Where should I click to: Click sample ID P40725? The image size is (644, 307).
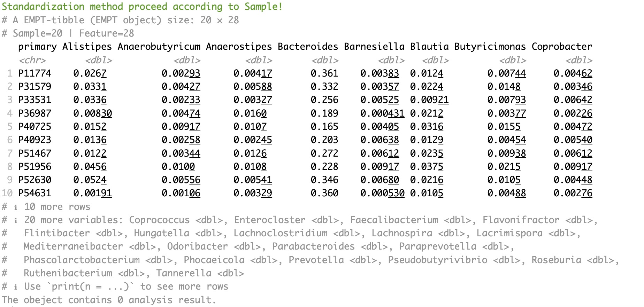[34, 127]
